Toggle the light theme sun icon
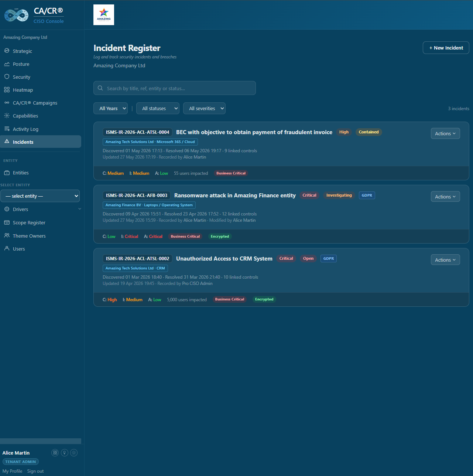Viewport: 473px width, 476px height. click(x=74, y=453)
